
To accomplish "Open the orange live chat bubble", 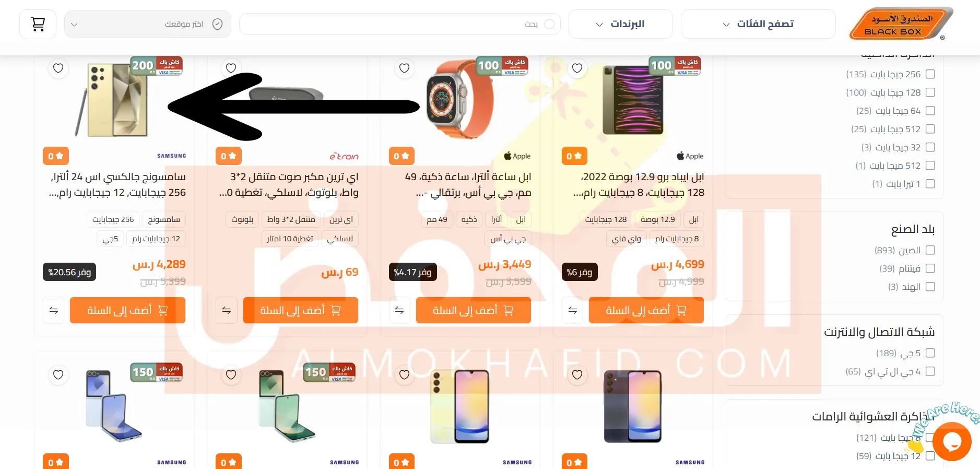I will 952,441.
